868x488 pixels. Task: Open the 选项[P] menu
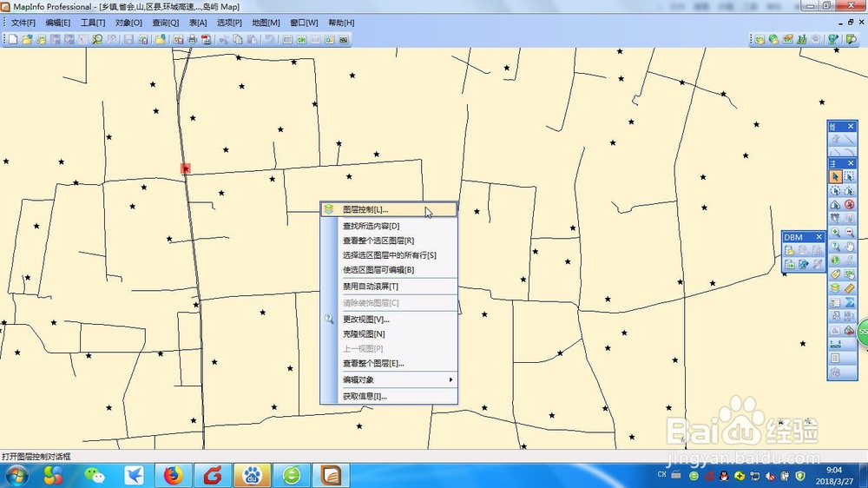[229, 23]
